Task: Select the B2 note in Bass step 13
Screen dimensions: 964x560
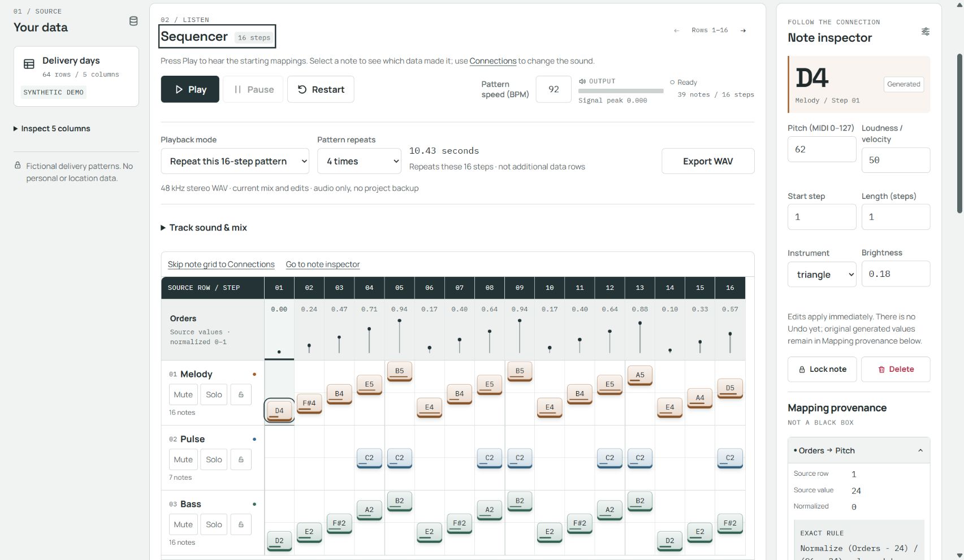Action: (640, 501)
